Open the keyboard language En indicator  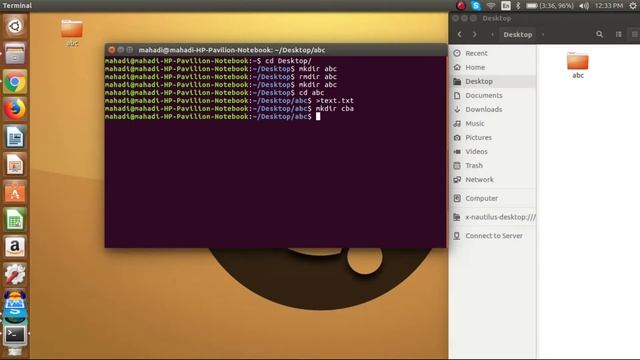point(506,5)
